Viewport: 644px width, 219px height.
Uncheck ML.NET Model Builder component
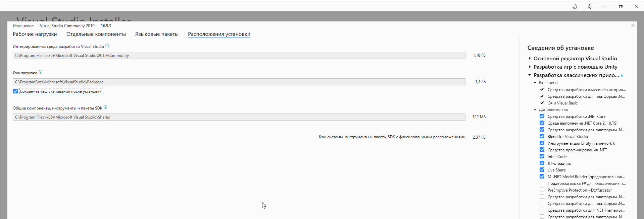pos(542,176)
